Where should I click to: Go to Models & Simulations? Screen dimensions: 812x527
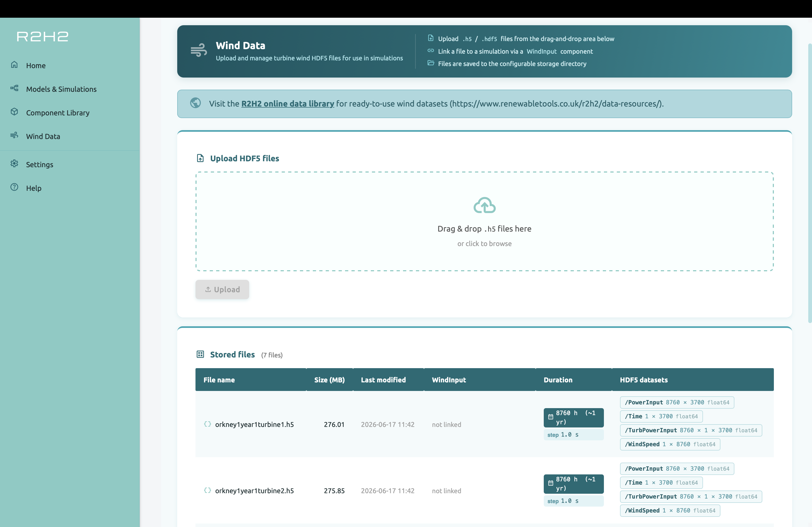61,89
